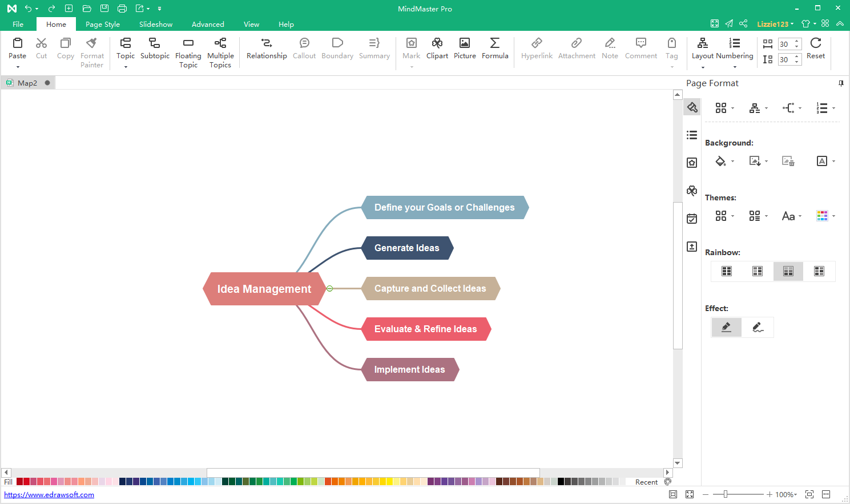Image resolution: width=850 pixels, height=504 pixels.
Task: Pick the black swatch in color bar
Action: click(x=561, y=482)
